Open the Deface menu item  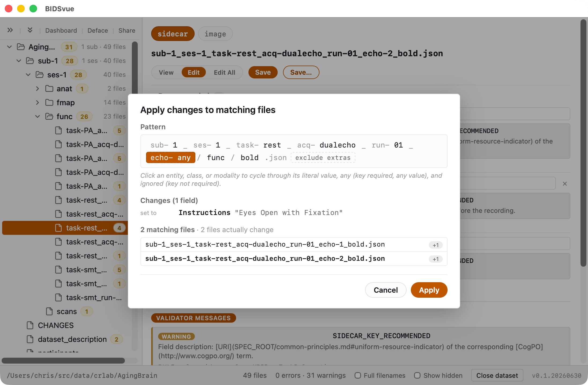coord(98,31)
